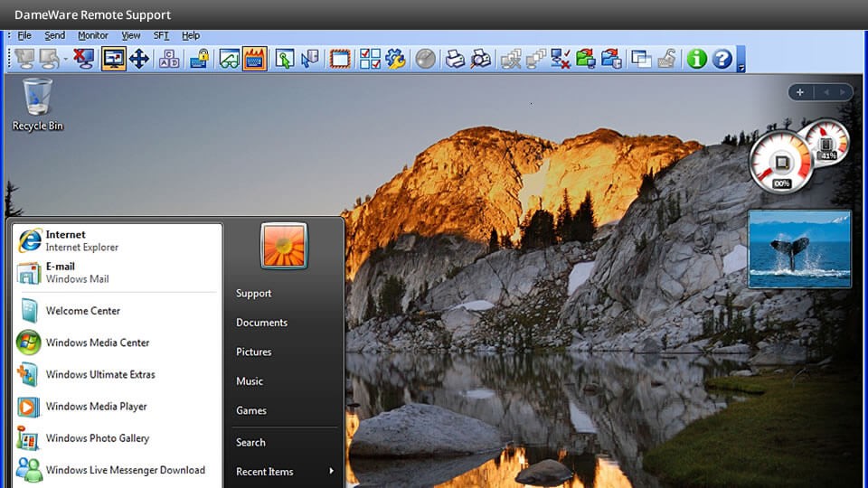Click the four-arrow move view icon
Screen dimensions: 868x488
(139, 59)
